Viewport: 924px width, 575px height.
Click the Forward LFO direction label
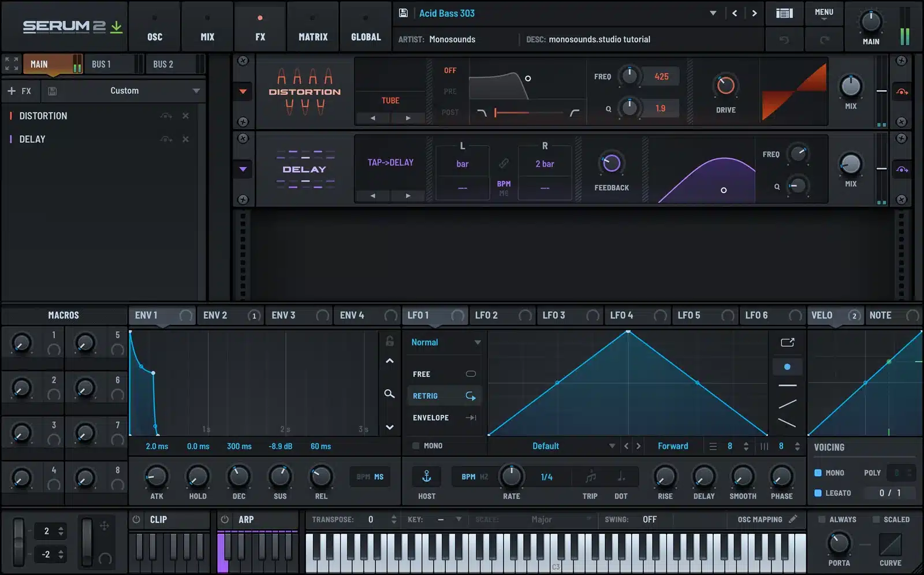pos(673,446)
